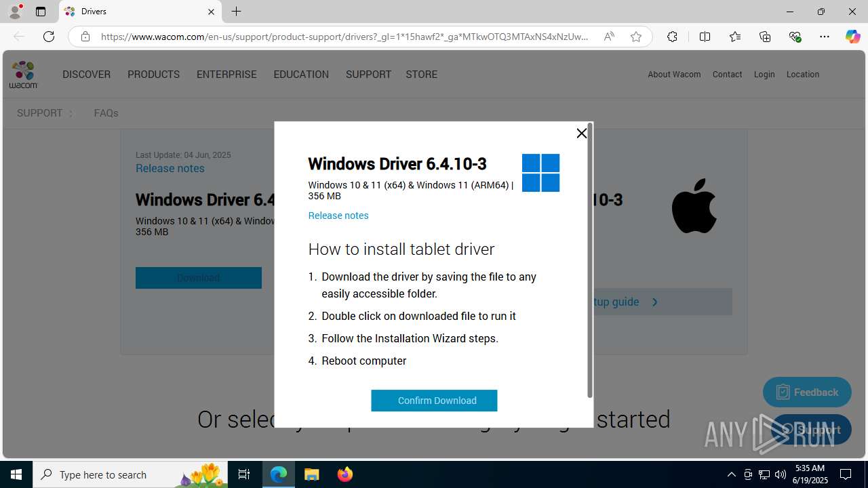Open the volume tray icon
Image resolution: width=868 pixels, height=488 pixels.
(781, 474)
